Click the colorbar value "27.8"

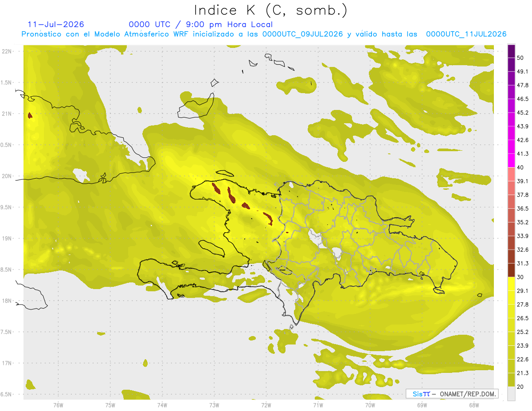coord(523,305)
